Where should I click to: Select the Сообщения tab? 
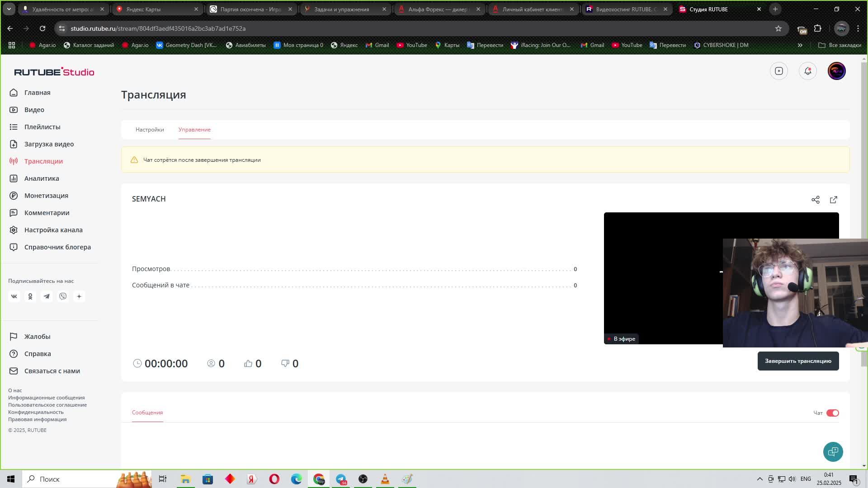pos(147,413)
